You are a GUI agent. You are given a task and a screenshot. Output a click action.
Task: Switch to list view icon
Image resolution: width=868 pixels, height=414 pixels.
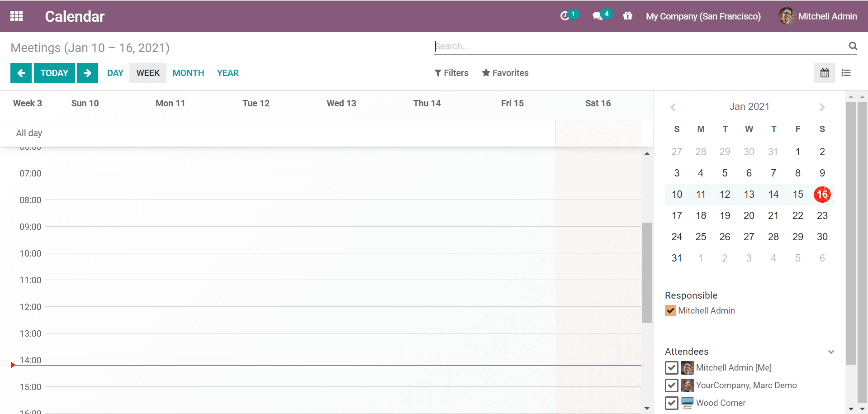tap(846, 73)
